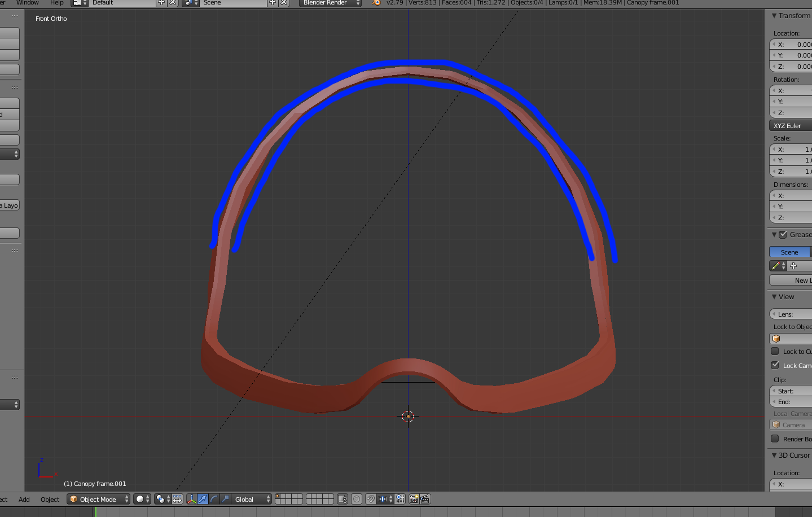Delete the Default screen layout
The image size is (812, 517).
pyautogui.click(x=173, y=3)
